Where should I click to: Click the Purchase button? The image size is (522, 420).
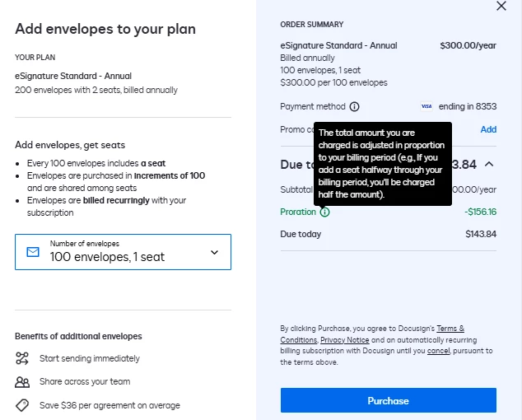388,400
